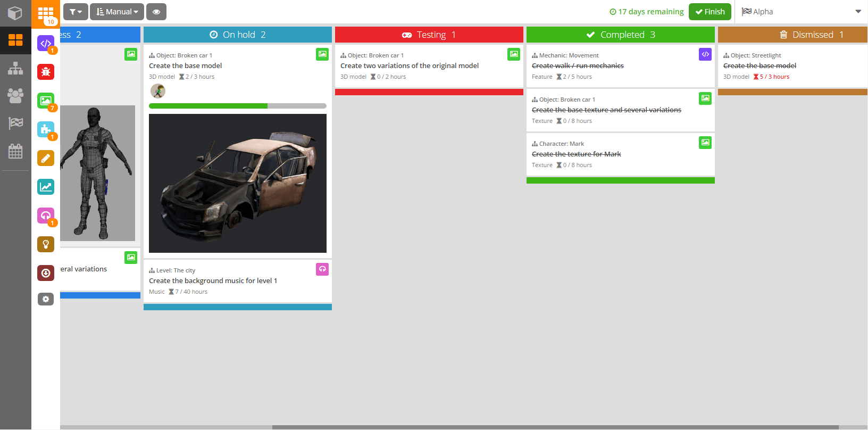868x430 pixels.
Task: Open the calendar view in sidebar
Action: pos(15,151)
